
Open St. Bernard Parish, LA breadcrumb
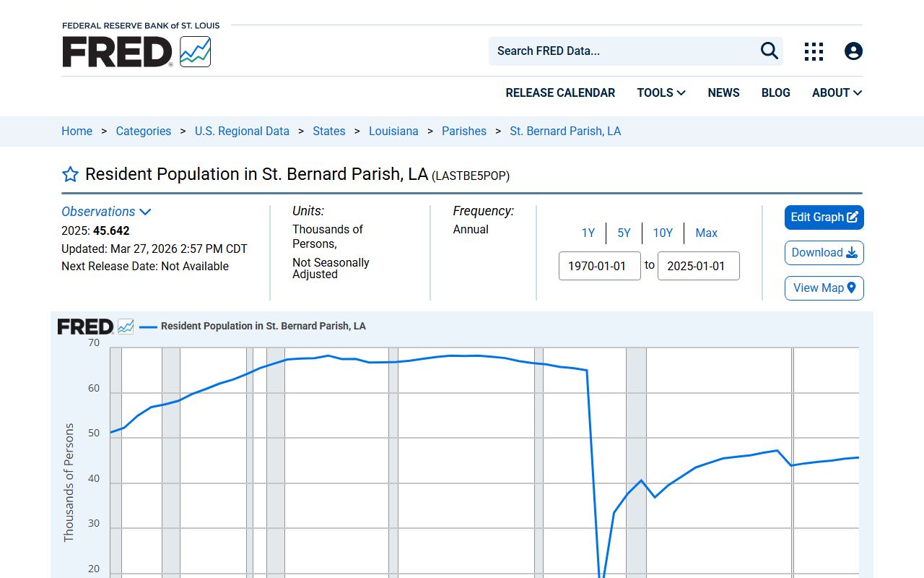[565, 131]
